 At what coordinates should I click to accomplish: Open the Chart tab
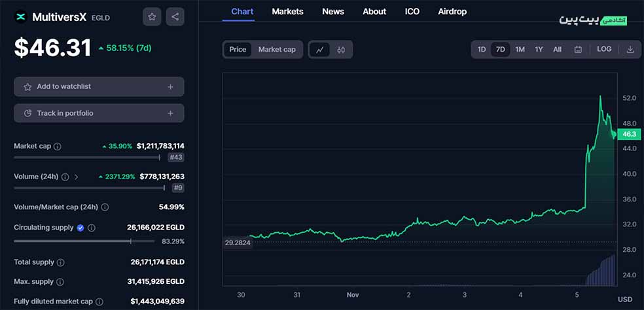tap(242, 12)
